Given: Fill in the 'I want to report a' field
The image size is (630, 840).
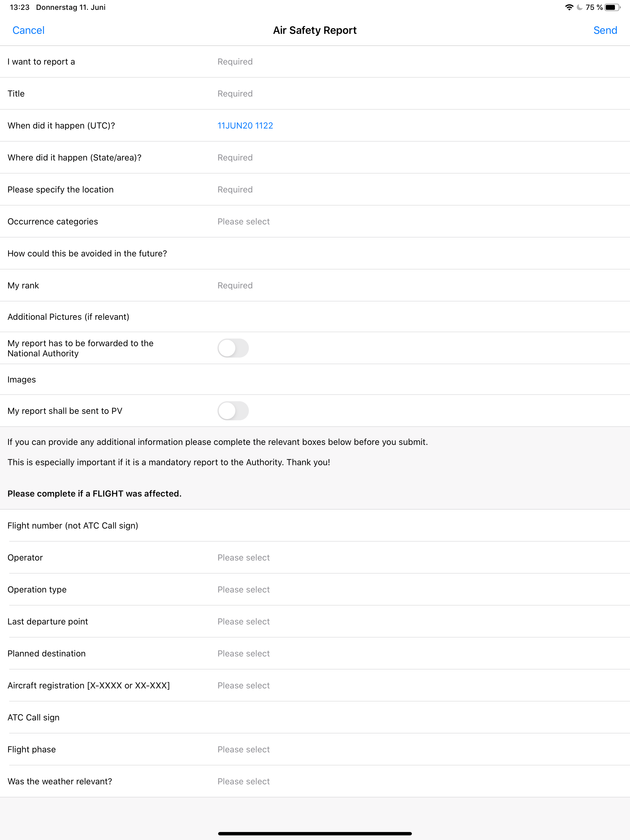Looking at the screenshot, I should 235,61.
